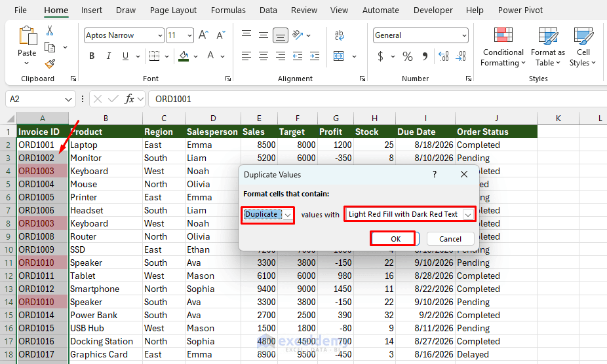Click the Copy icon
The image size is (607, 364).
tap(50, 47)
